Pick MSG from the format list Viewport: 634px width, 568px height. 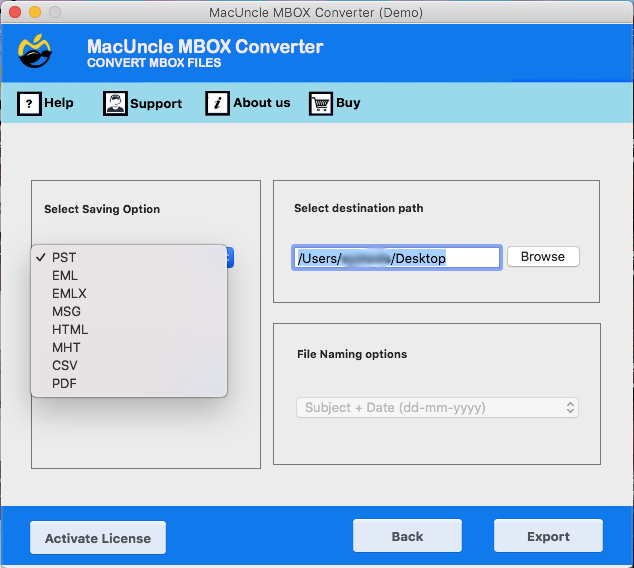(129, 312)
